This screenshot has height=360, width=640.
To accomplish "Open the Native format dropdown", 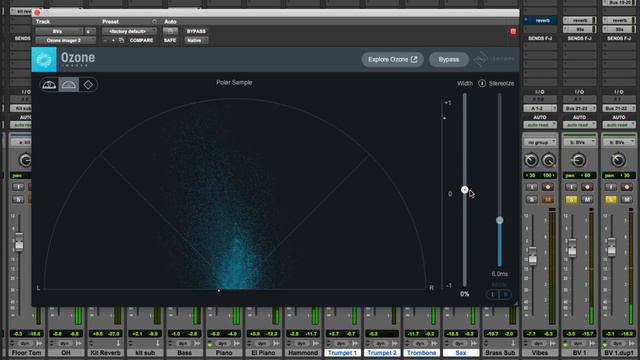I will pyautogui.click(x=196, y=40).
